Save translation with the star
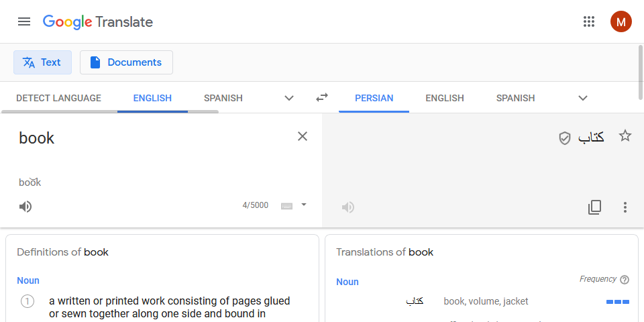 (x=625, y=136)
